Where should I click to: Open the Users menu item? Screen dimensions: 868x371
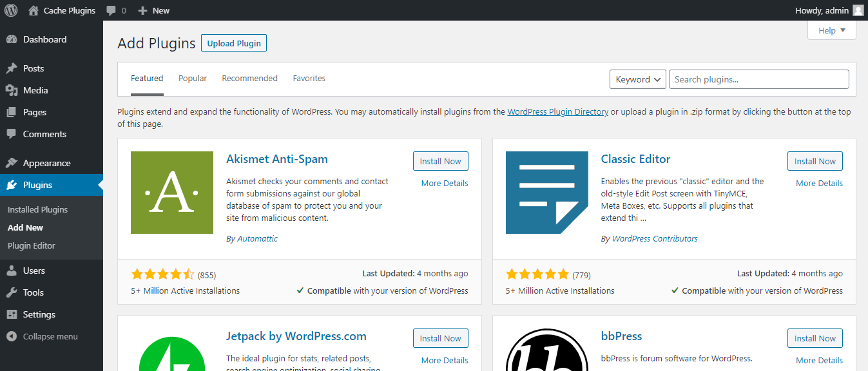(x=52, y=271)
